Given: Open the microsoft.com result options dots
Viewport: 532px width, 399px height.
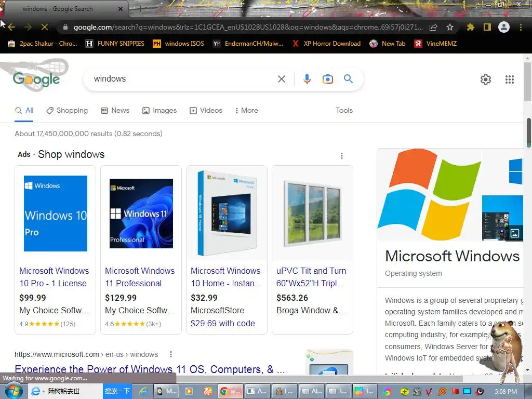Looking at the screenshot, I should point(170,354).
